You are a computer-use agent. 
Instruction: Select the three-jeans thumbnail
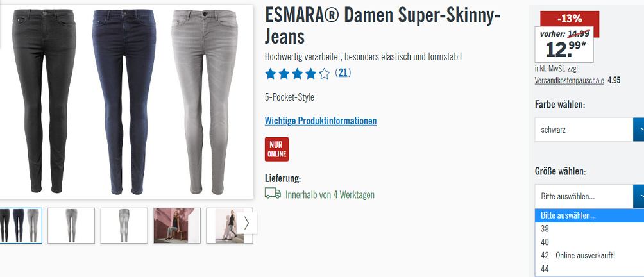tap(21, 225)
